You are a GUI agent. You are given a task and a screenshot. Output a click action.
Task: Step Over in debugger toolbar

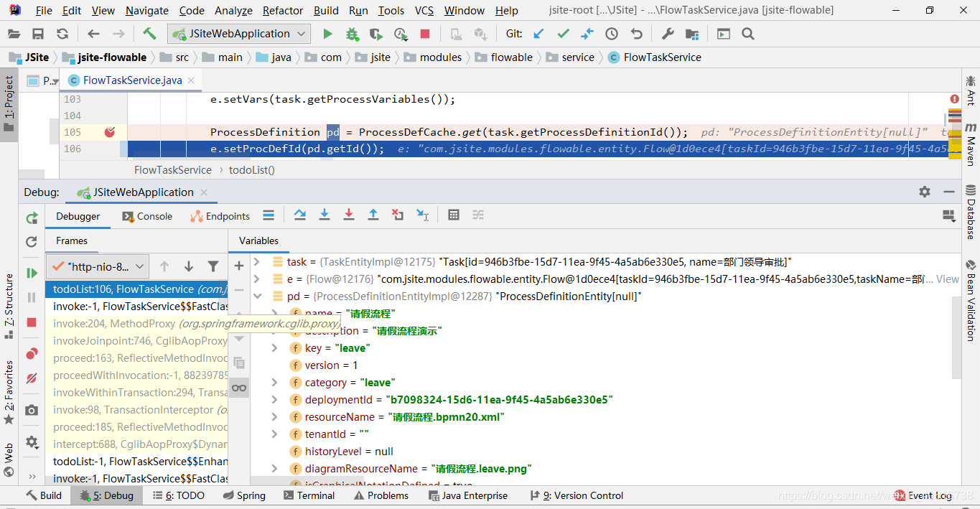(x=300, y=215)
